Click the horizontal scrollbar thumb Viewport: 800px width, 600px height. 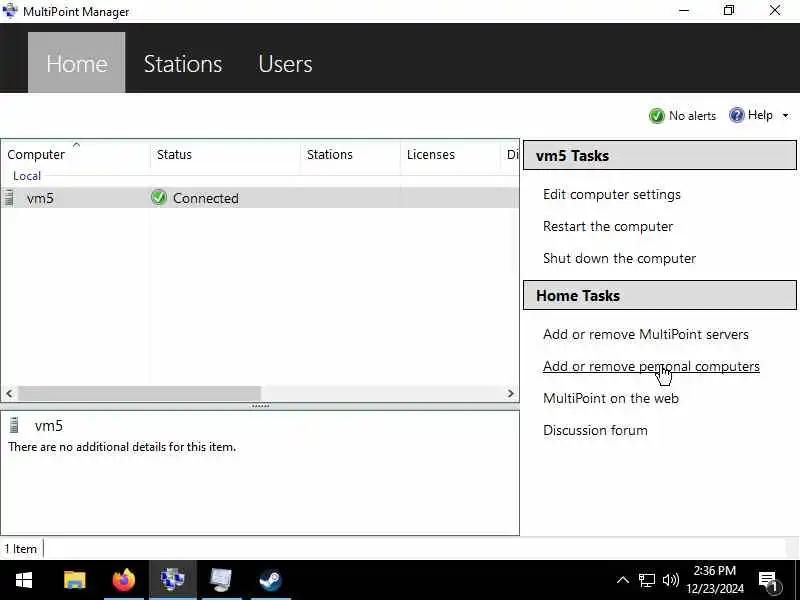(x=139, y=393)
